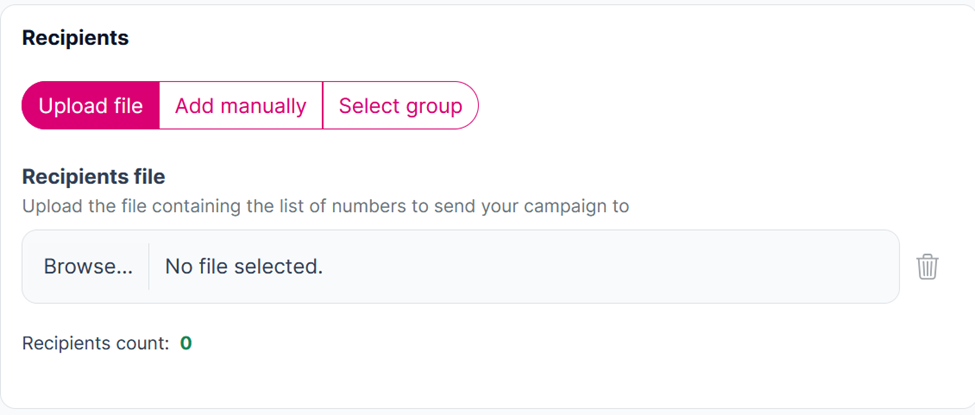Clear the file input via trash can
The image size is (975, 415).
click(927, 267)
